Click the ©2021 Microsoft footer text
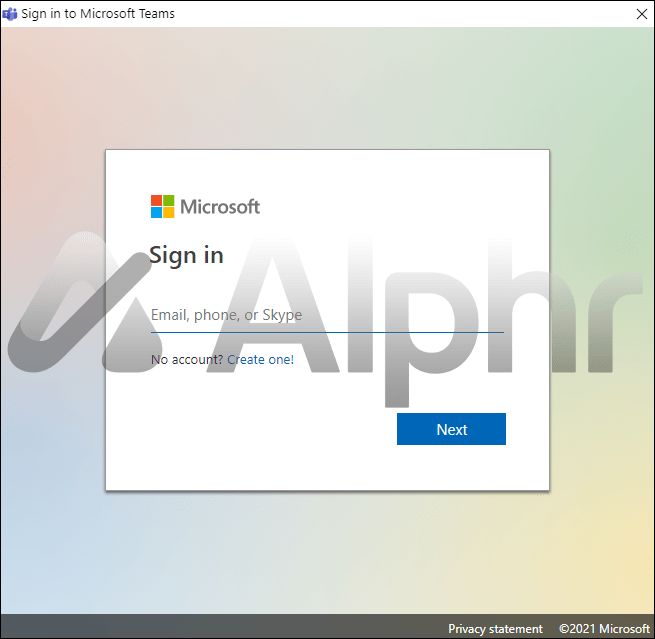Screen dimensions: 655x639 pyautogui.click(x=604, y=629)
